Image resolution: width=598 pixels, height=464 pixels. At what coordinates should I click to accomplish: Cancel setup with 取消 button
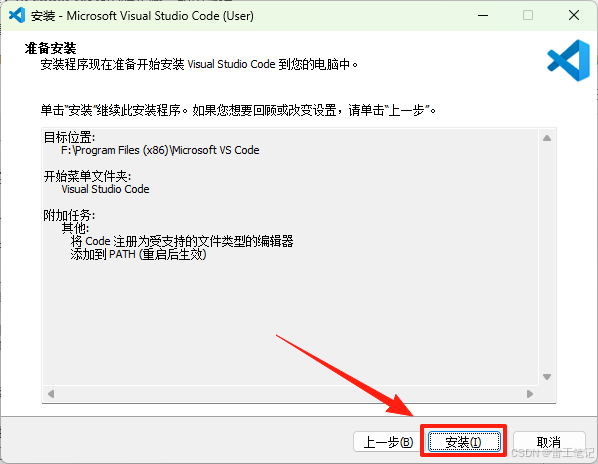549,442
